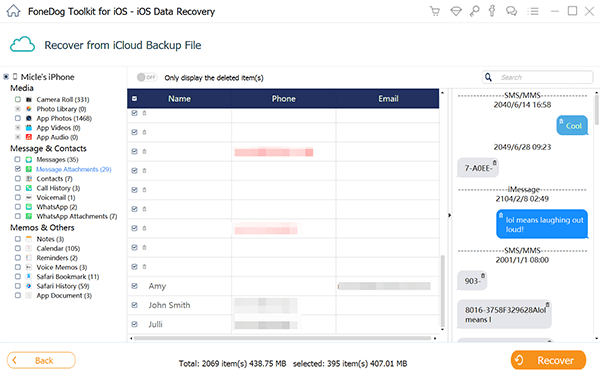The width and height of the screenshot is (600, 377).
Task: Sort by the Name column header
Action: point(179,99)
